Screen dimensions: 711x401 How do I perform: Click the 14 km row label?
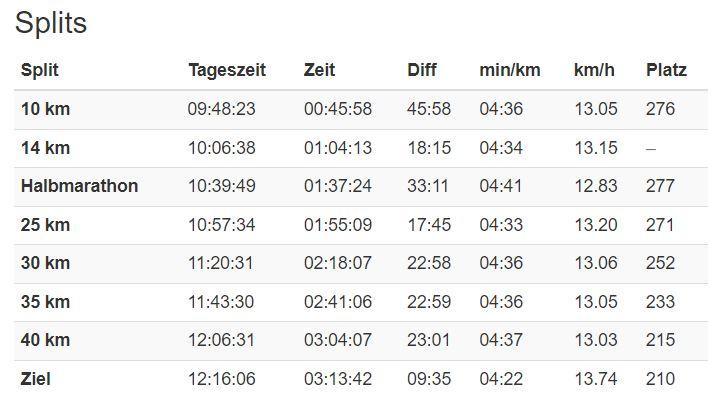(x=45, y=148)
